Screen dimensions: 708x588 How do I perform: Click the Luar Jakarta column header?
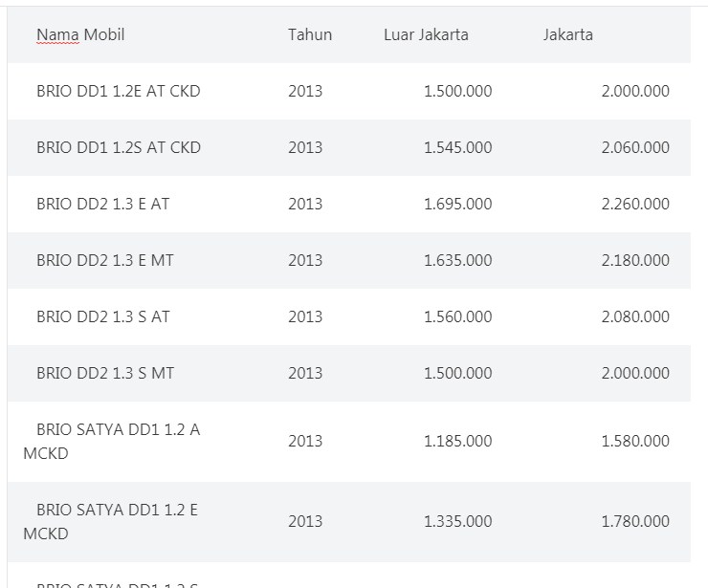tap(426, 34)
